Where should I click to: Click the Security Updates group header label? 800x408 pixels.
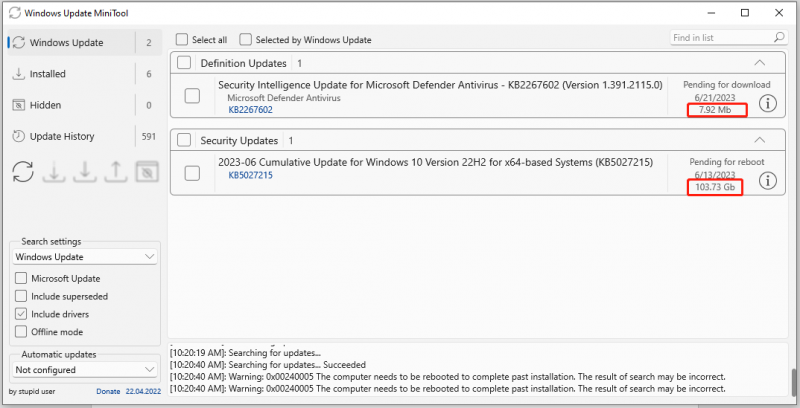239,140
